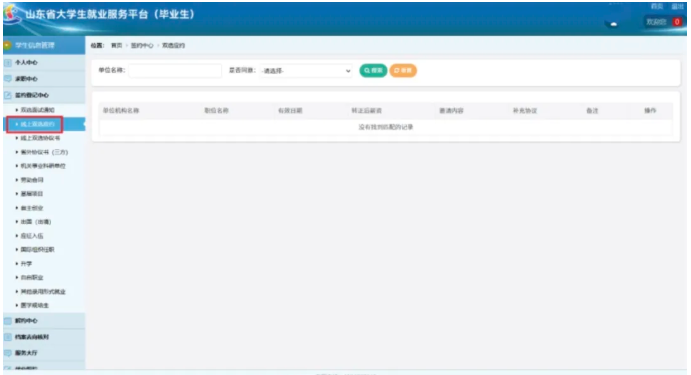The height and width of the screenshot is (375, 691).
Task: Expand the 服务大厅 menu section
Action: pyautogui.click(x=44, y=353)
